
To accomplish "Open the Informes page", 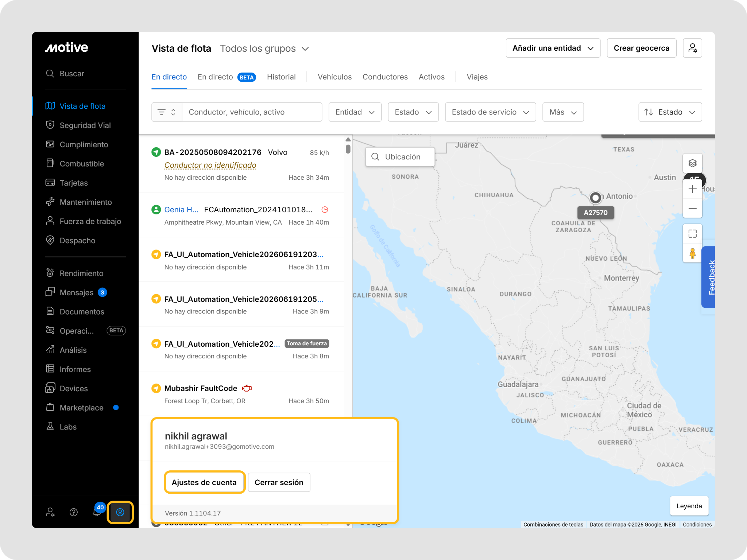I will click(x=68, y=369).
